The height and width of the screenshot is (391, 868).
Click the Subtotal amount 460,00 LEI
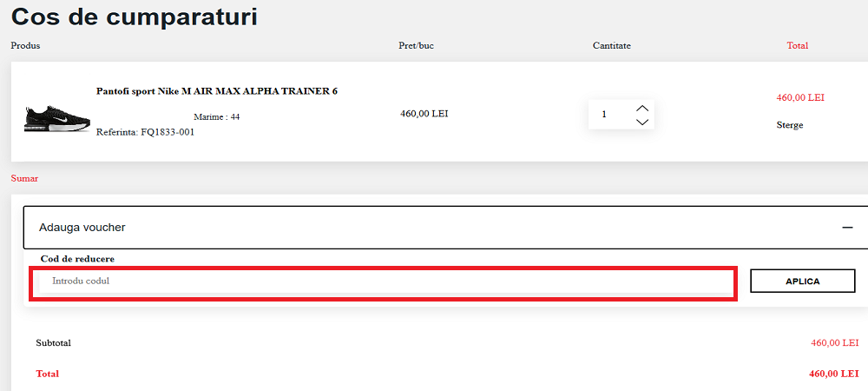[x=834, y=343]
